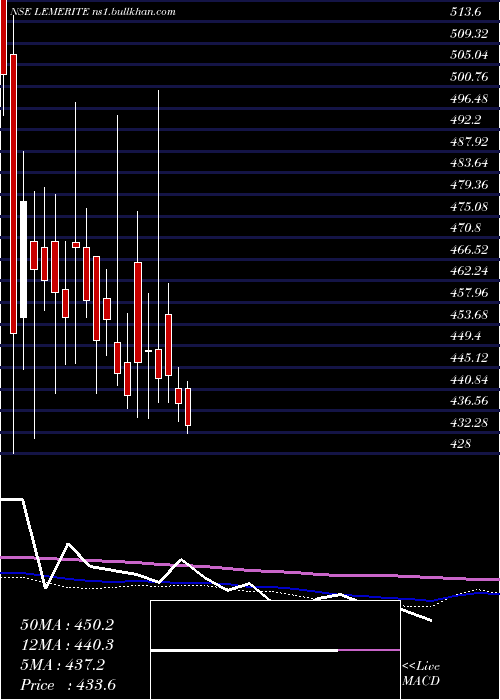Image resolution: width=500 pixels, height=700 pixels.
Task: Click the 500.76 price axis label
Action: [x=469, y=77]
